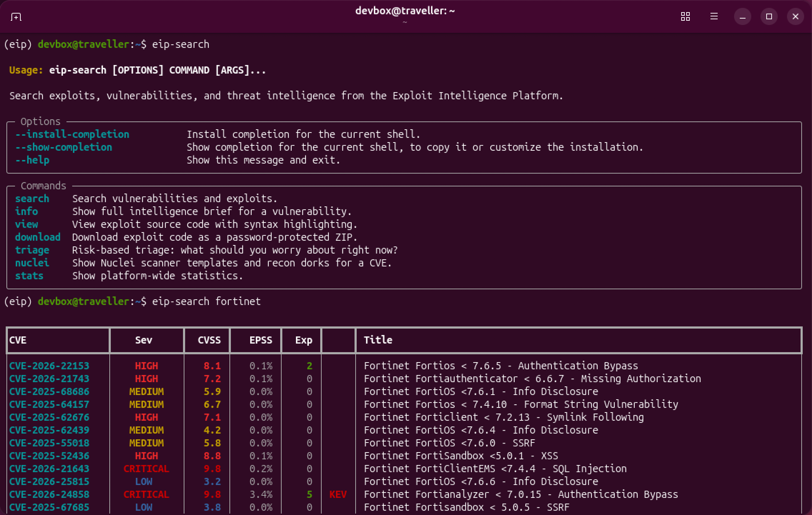This screenshot has height=515, width=812.
Task: Click CRITICAL severity for CVE-2026-21643
Action: tap(147, 469)
